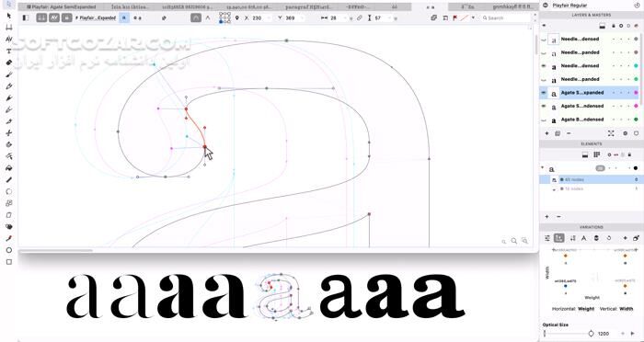Toggle the lock icon in Layers panel header
Viewport: 644px width, 342px height.
(x=614, y=26)
